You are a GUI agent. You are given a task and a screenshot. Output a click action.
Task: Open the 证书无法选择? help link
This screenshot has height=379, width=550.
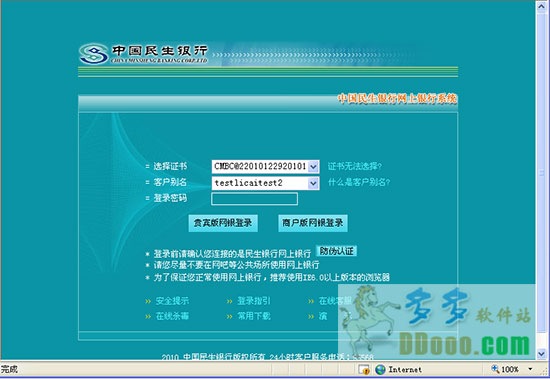click(x=355, y=166)
